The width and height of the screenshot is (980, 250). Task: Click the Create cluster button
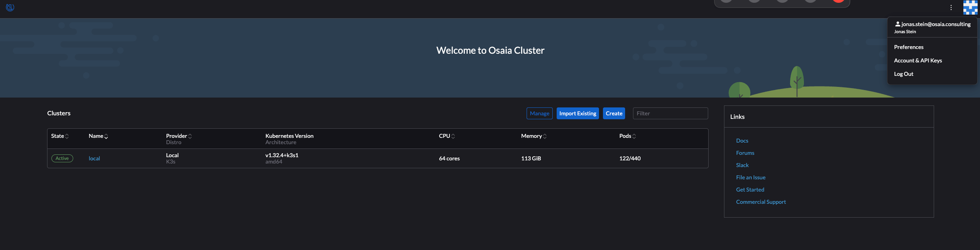pos(614,113)
